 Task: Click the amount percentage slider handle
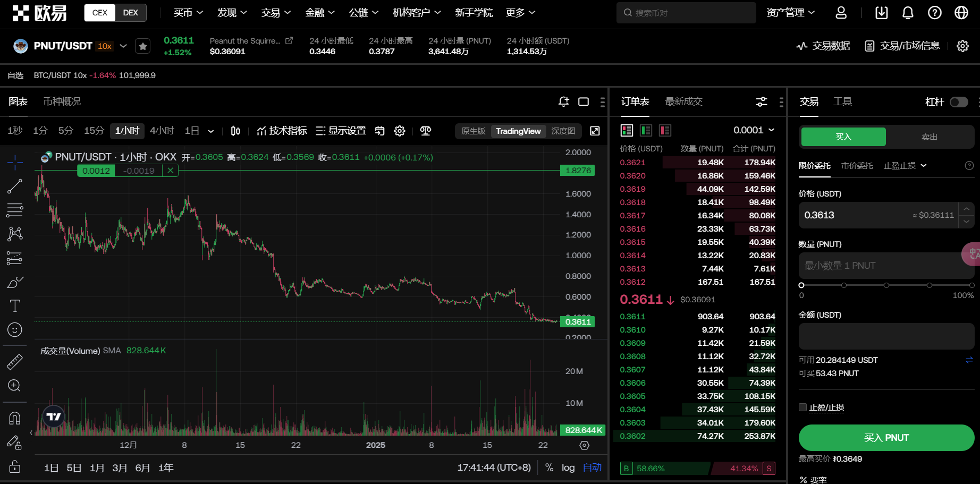(x=801, y=285)
